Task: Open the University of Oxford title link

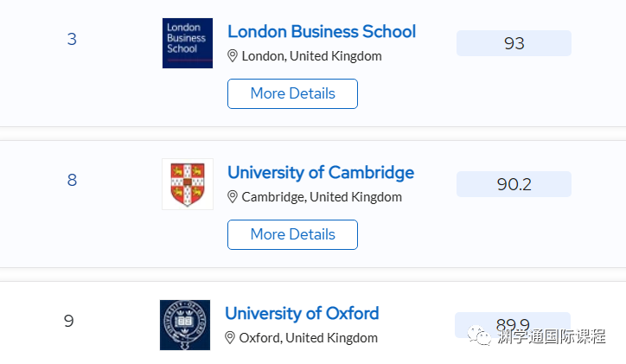Action: [x=302, y=313]
